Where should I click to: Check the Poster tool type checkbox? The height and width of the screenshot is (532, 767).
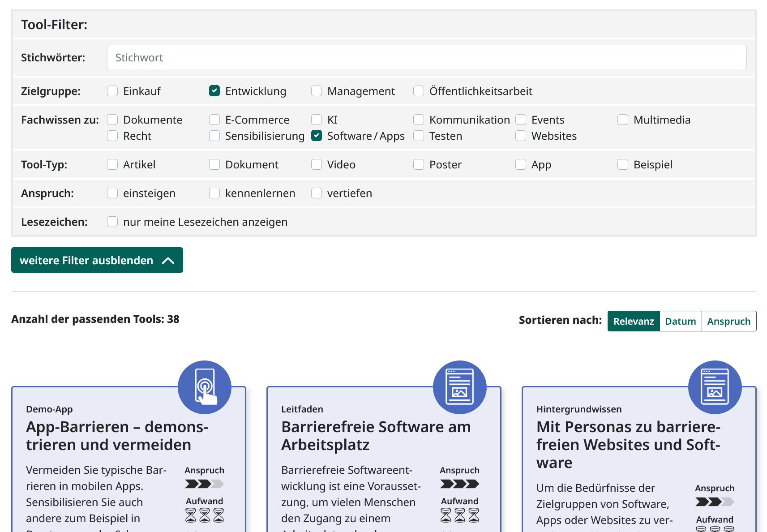(419, 164)
